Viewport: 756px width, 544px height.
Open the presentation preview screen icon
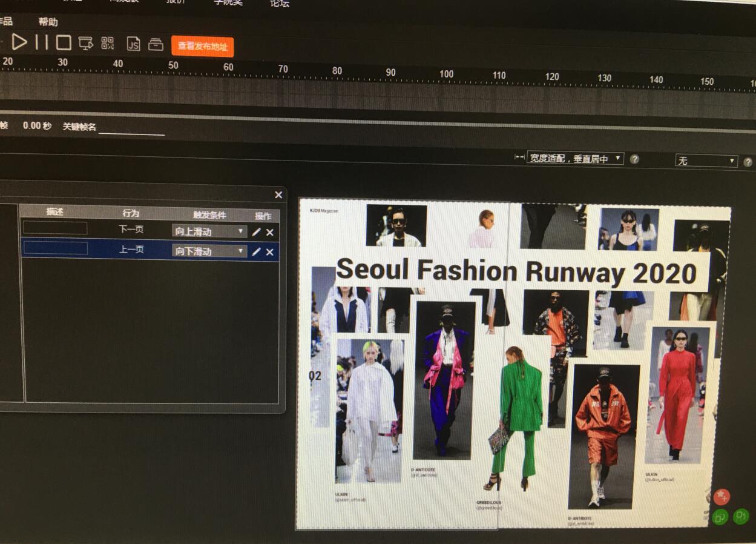(86, 44)
